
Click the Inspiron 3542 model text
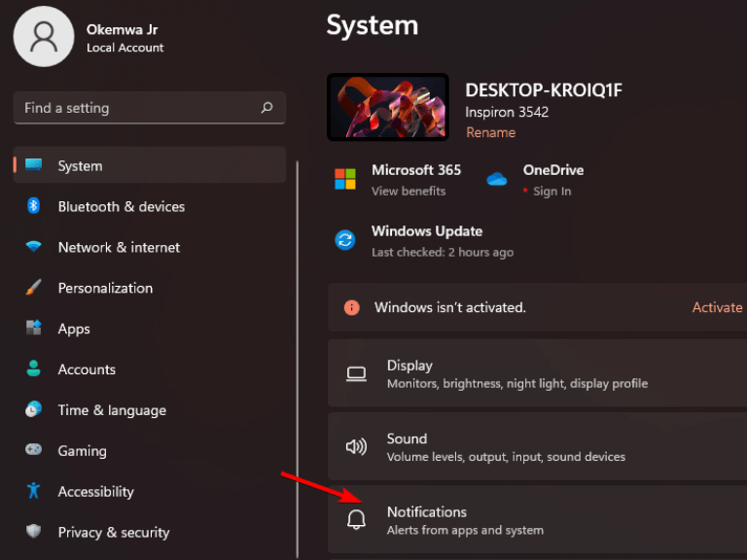[x=507, y=112]
